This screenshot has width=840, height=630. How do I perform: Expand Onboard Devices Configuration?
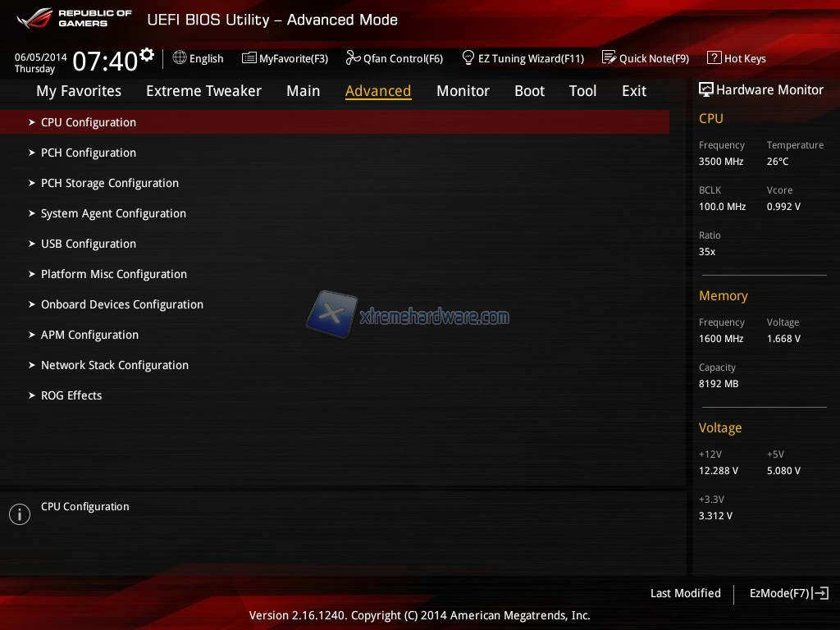click(x=122, y=304)
